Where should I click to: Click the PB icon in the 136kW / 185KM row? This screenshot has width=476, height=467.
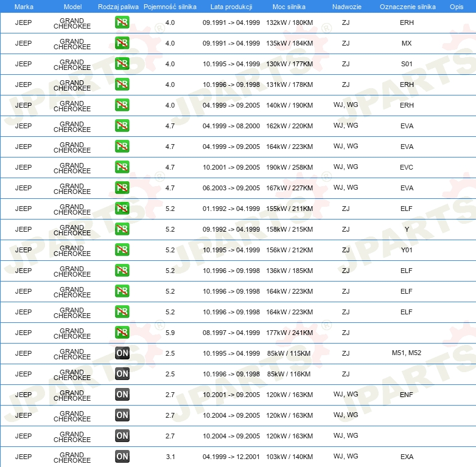[x=122, y=271]
